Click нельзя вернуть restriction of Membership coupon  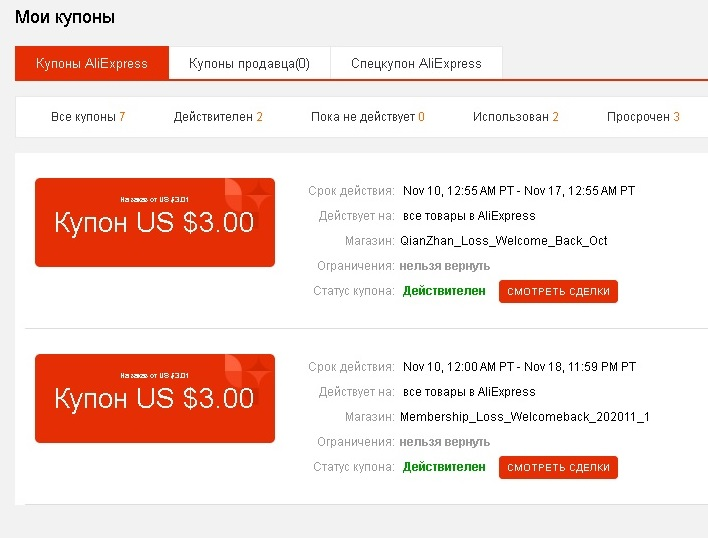point(445,442)
